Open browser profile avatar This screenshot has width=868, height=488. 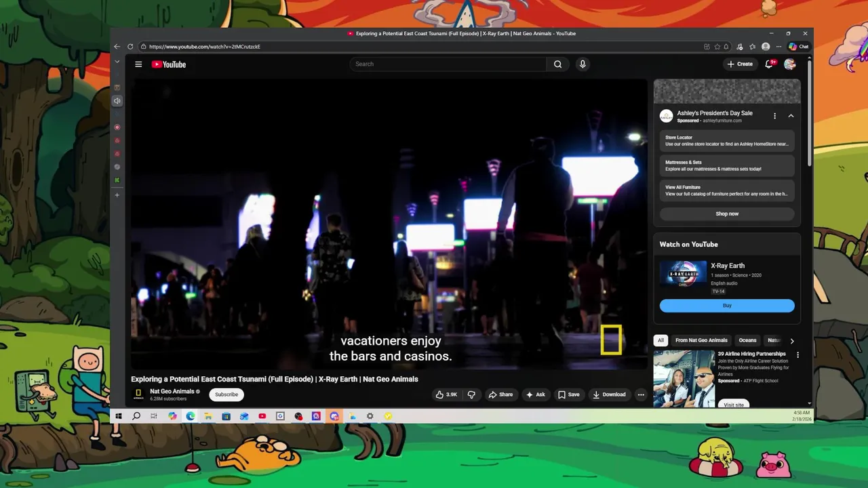766,47
